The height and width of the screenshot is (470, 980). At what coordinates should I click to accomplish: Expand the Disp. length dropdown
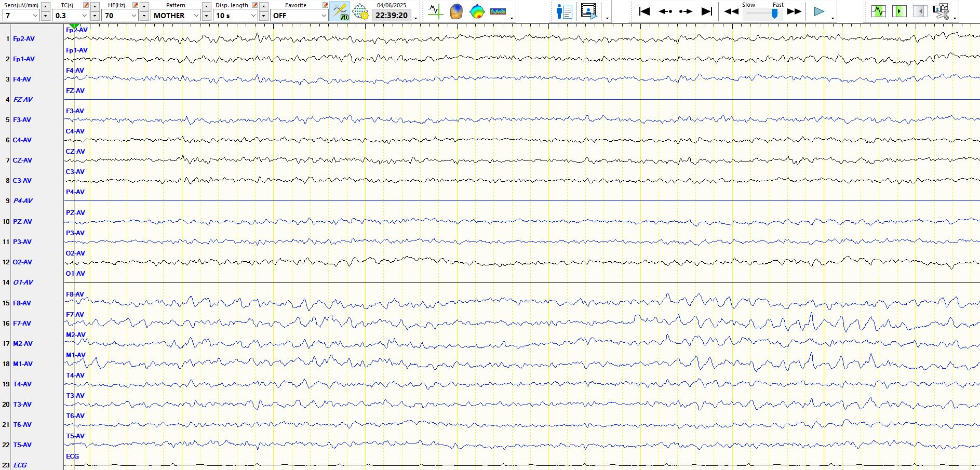click(253, 16)
